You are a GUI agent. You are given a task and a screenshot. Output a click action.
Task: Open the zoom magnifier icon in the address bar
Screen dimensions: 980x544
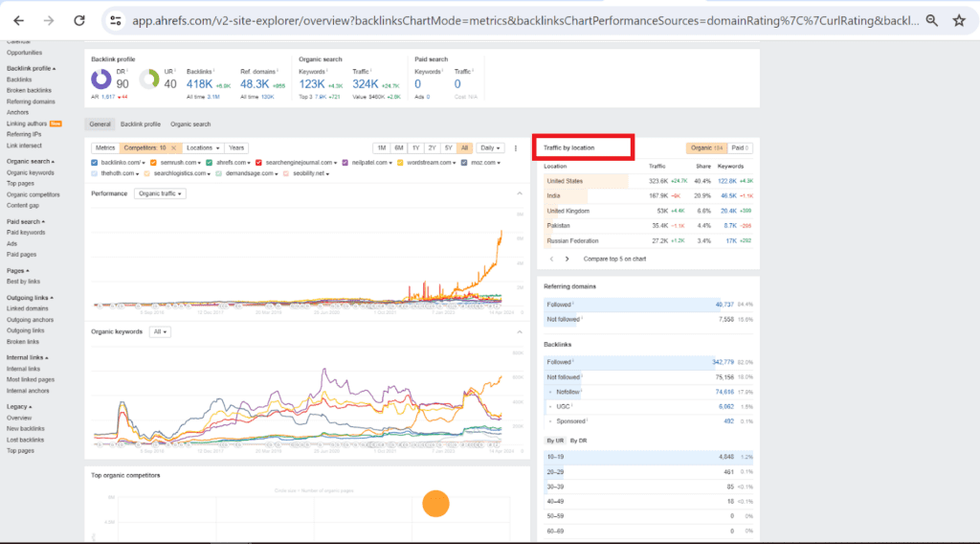click(932, 21)
